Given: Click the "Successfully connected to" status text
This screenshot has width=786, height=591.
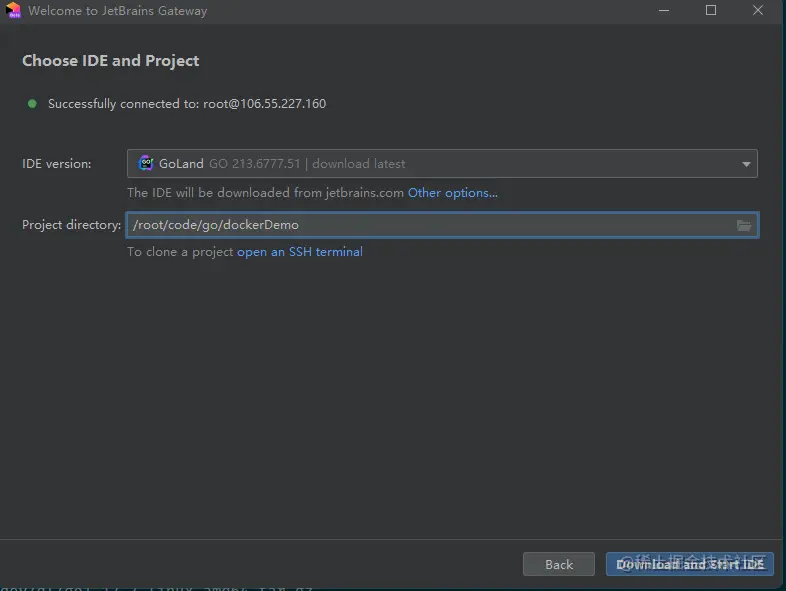Looking at the screenshot, I should tap(187, 104).
